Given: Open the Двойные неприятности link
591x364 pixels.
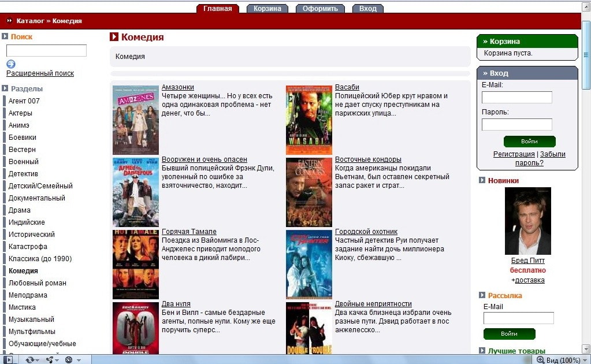Looking at the screenshot, I should click(374, 304).
